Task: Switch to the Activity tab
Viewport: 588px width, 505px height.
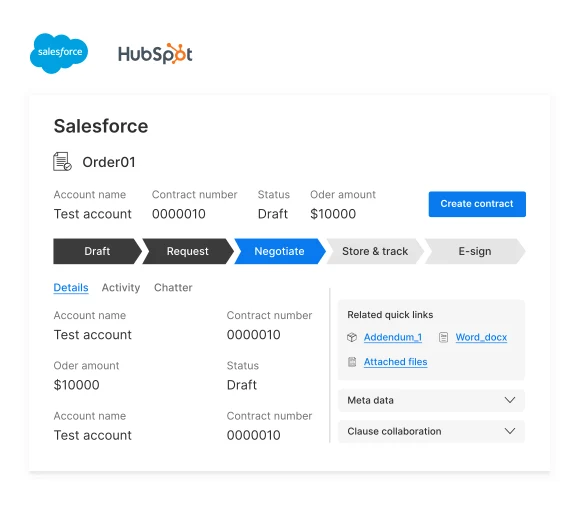Action: tap(121, 288)
